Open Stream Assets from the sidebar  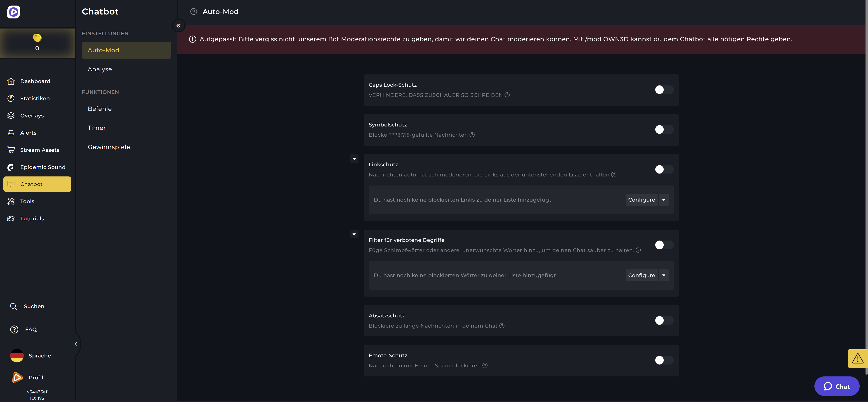point(39,150)
